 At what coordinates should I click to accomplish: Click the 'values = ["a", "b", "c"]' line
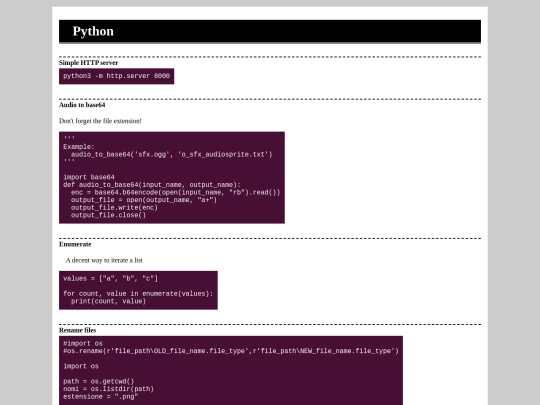point(111,278)
